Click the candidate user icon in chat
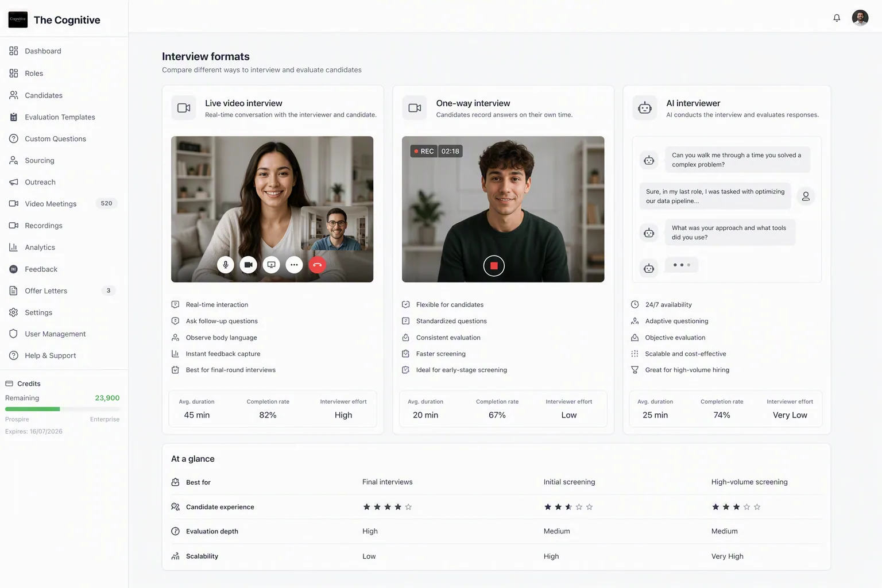Screen dimensions: 882x588 (806, 196)
